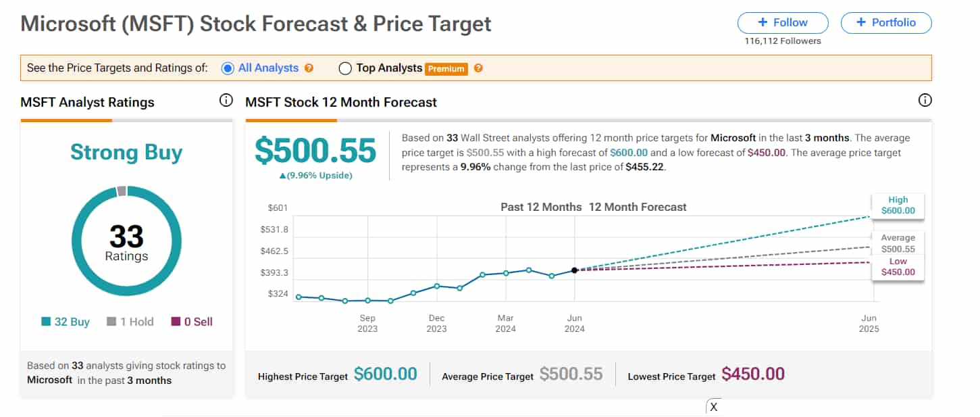Click the black current price dot on the chart
This screenshot has width=980, height=417.
(574, 270)
